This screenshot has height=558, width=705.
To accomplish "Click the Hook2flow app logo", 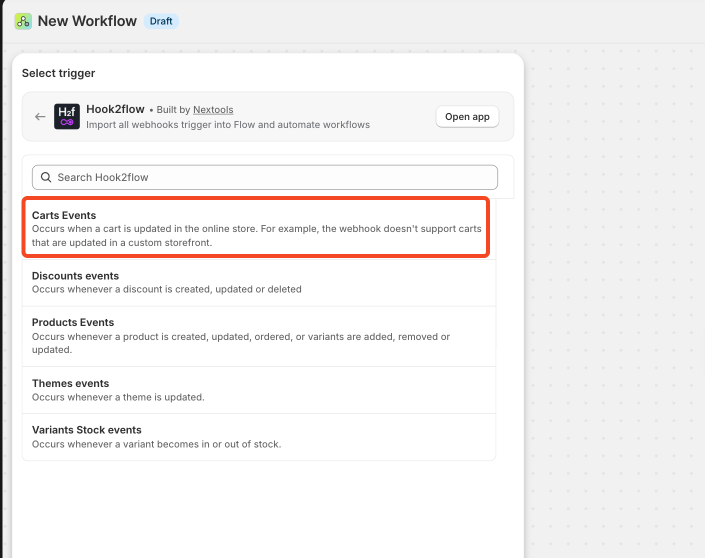I will point(67,117).
